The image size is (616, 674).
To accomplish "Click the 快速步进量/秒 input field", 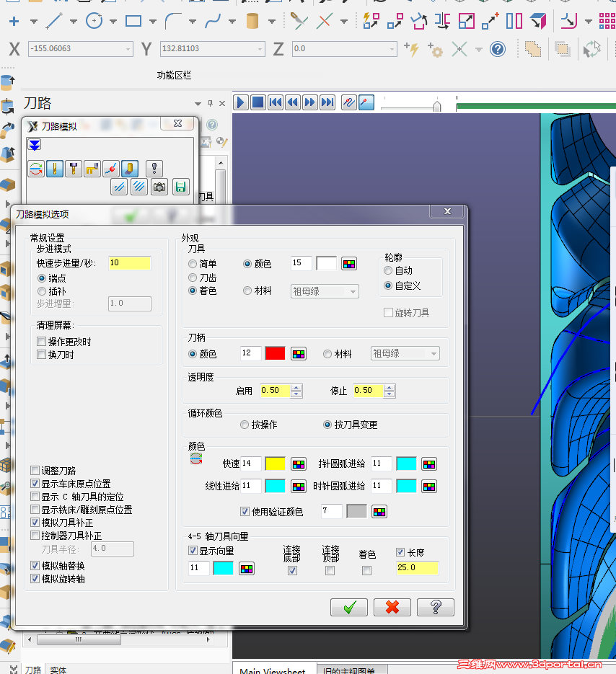I will click(130, 263).
